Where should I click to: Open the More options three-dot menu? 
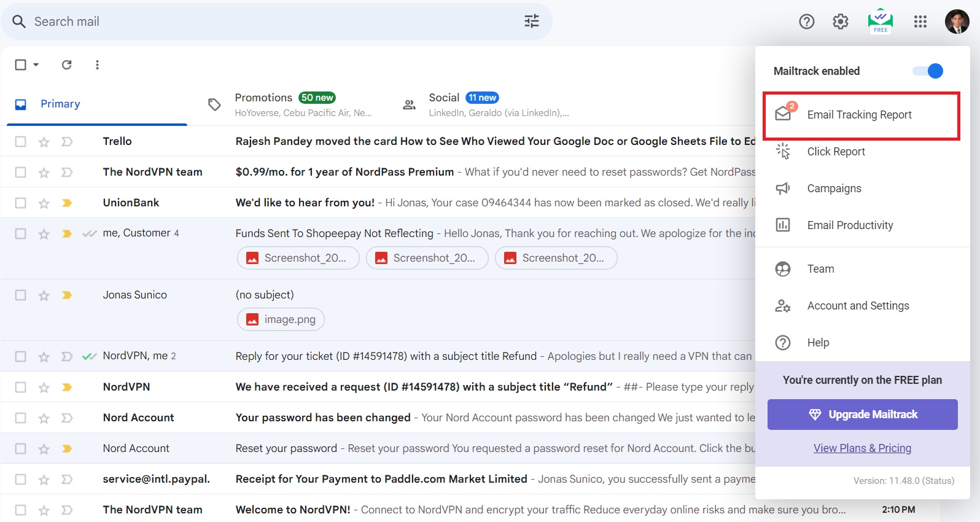(97, 64)
